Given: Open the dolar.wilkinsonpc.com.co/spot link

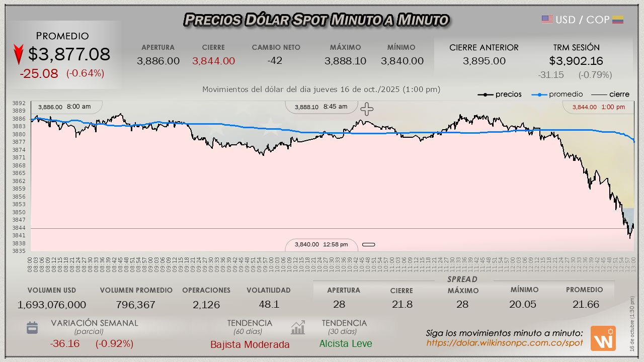Looking at the screenshot, I should [504, 343].
